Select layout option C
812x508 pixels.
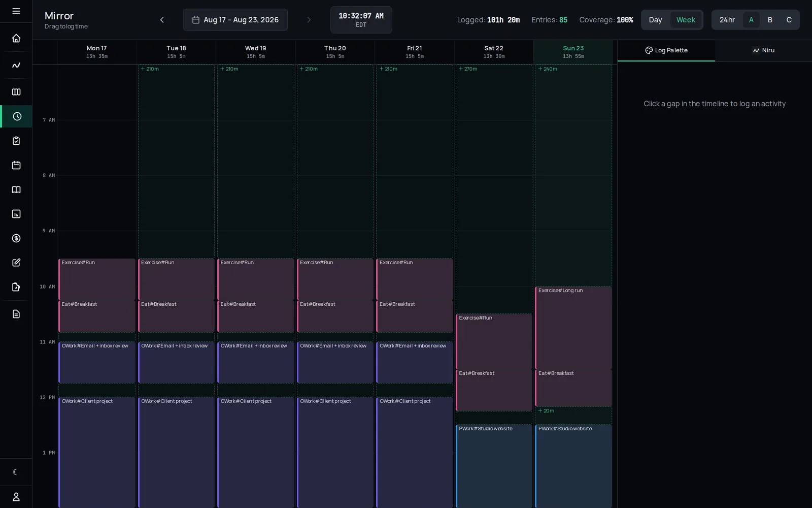click(789, 20)
